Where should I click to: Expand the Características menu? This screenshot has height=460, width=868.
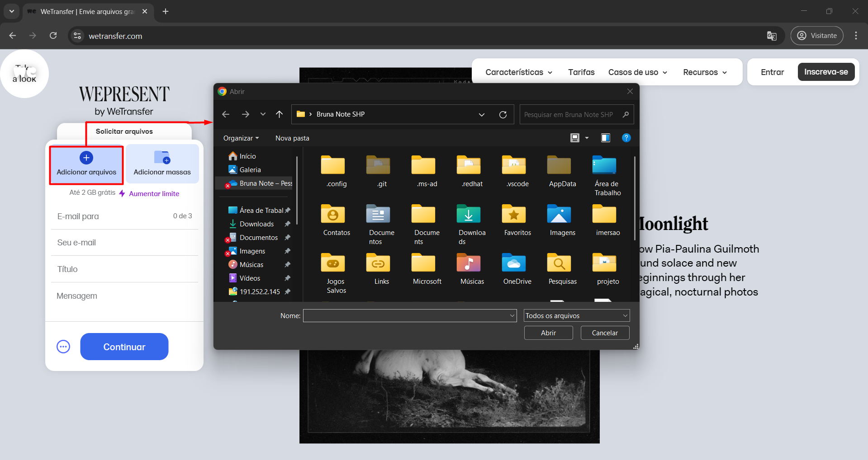click(x=519, y=72)
